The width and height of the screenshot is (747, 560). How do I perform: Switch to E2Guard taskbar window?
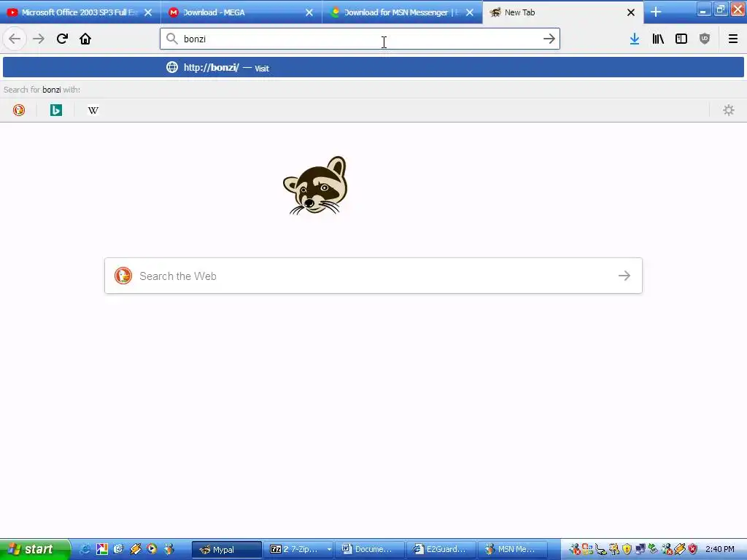coord(441,549)
